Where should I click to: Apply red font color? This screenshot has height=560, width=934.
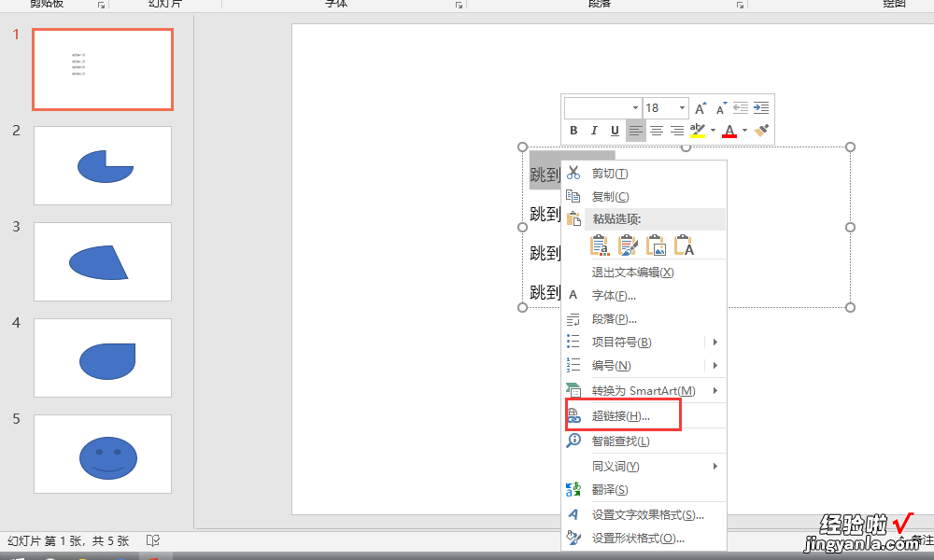pos(729,131)
